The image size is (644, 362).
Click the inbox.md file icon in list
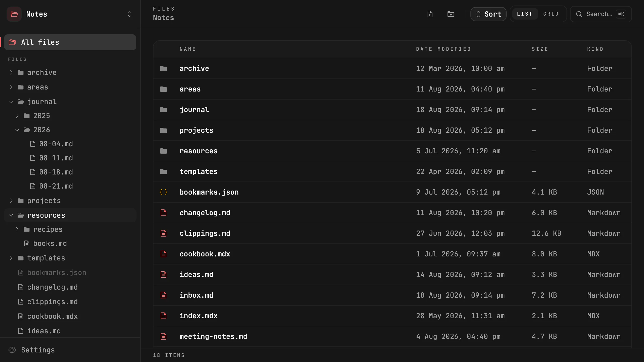tap(164, 295)
